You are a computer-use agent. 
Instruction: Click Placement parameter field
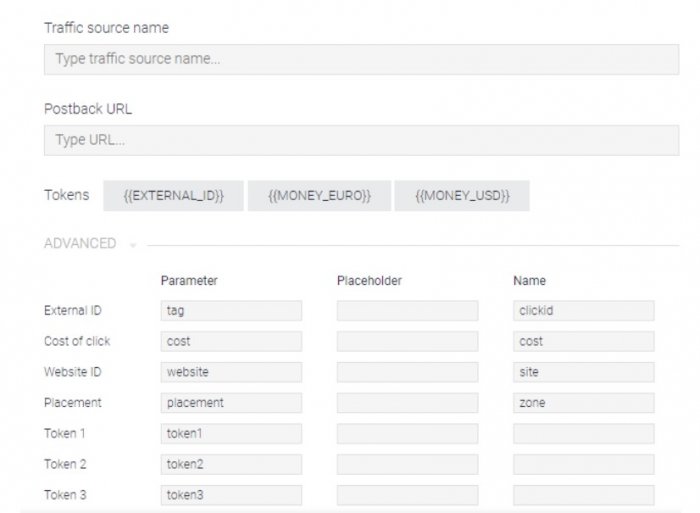pyautogui.click(x=231, y=403)
